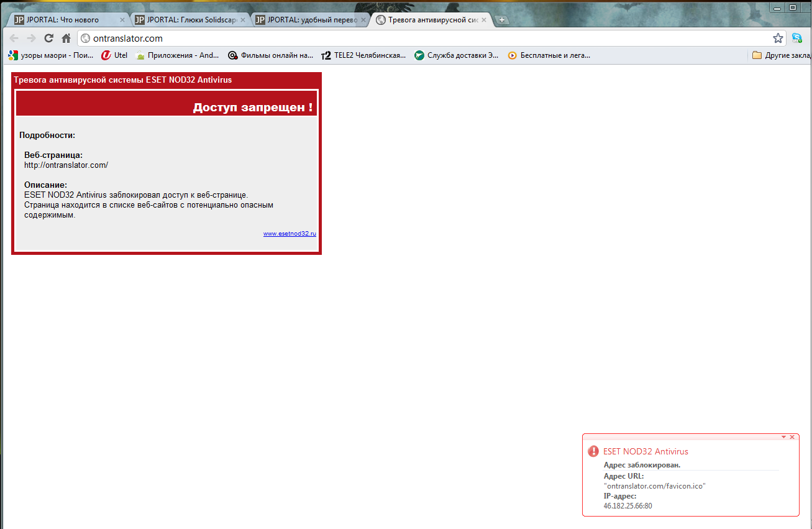Open the new tab button
Screen dimensions: 812x529
pos(502,20)
